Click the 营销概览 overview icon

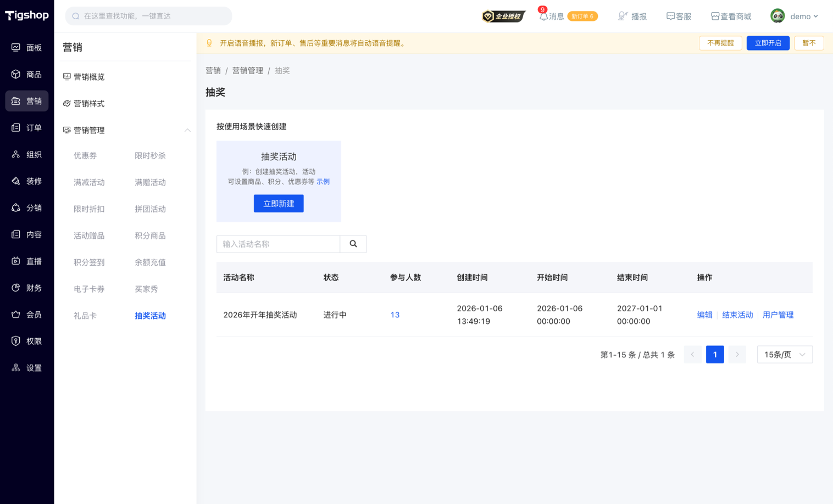pos(67,77)
